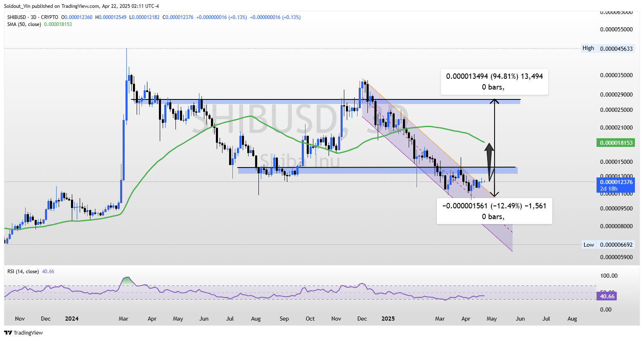
Task: Click the 100.00 RSI scale label
Action: coord(608,276)
